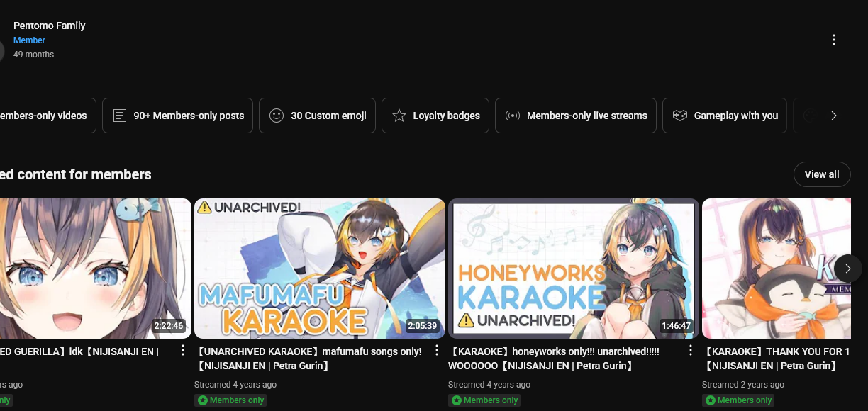This screenshot has height=411, width=868.
Task: Open more options for honeyworks karaoke video
Action: [691, 351]
